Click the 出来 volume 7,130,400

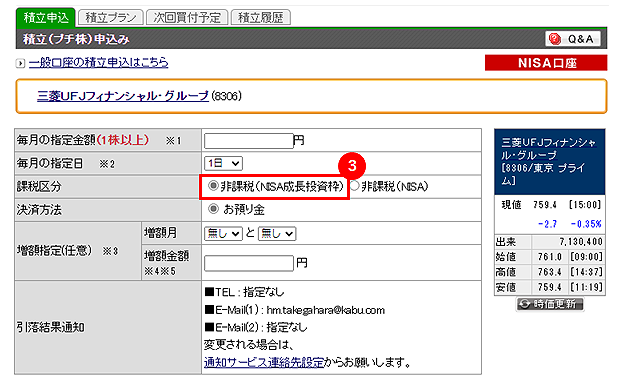581,241
